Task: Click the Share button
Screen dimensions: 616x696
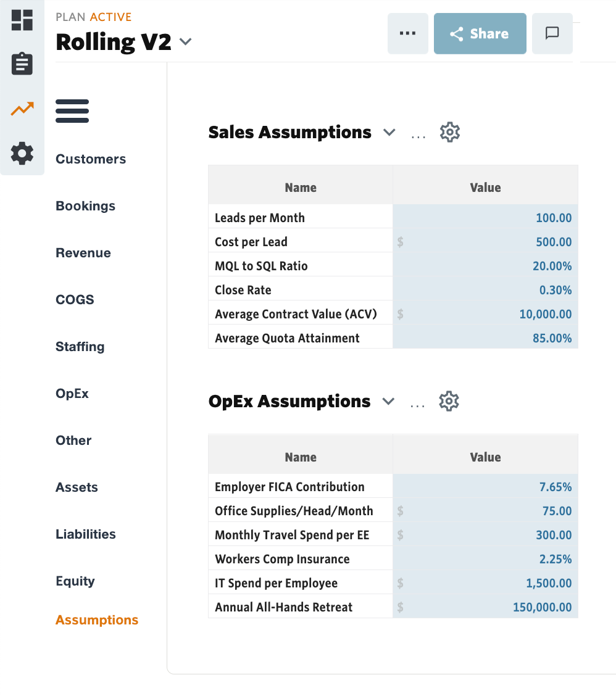Action: tap(480, 33)
